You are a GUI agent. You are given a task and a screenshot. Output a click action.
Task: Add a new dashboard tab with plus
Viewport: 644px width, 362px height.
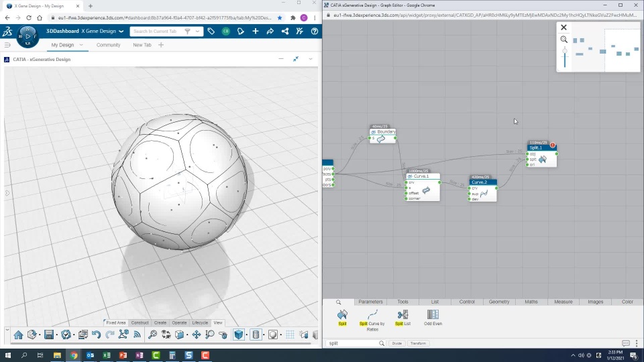(x=161, y=45)
